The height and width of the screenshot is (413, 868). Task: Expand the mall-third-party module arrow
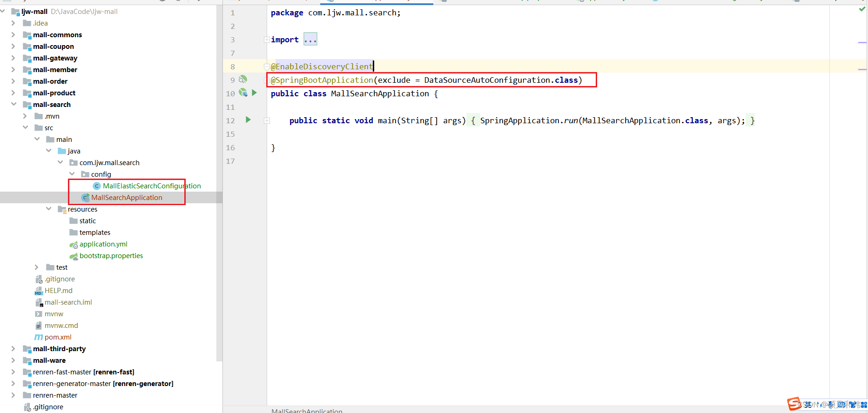13,349
